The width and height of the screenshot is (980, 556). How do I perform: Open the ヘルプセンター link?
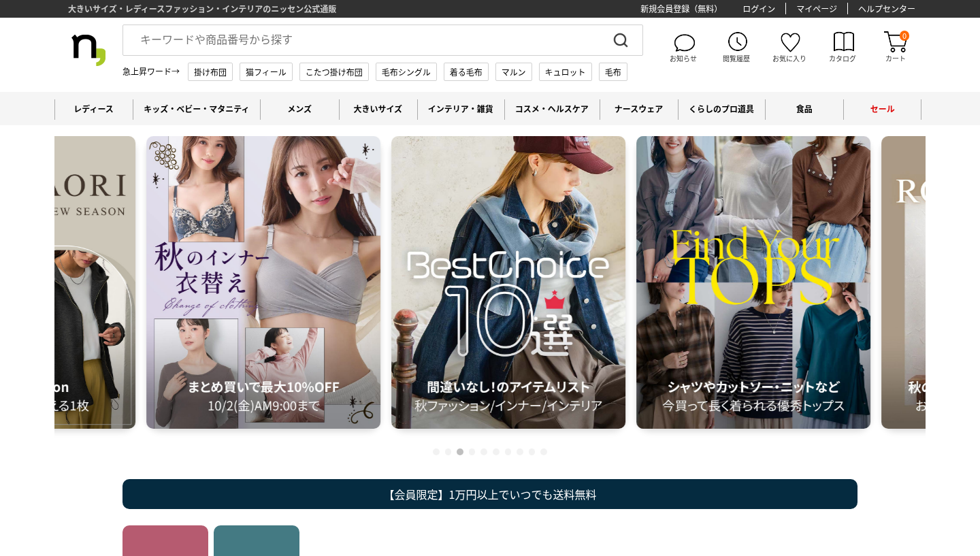click(x=887, y=9)
